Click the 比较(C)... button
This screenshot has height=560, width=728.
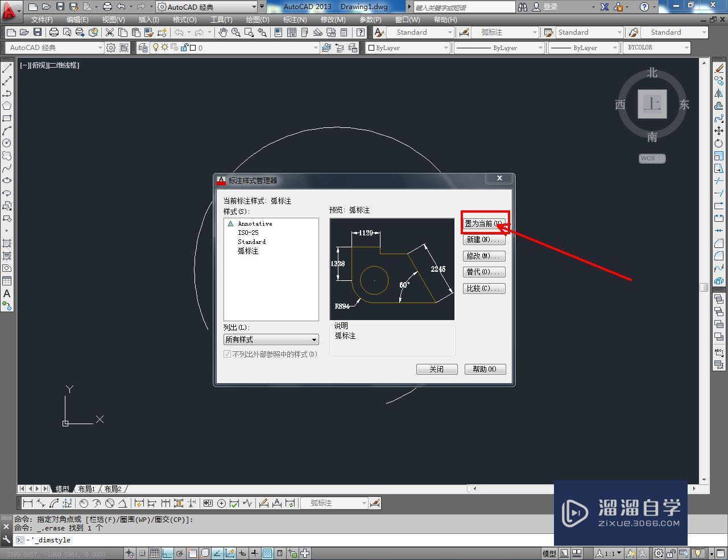click(x=484, y=288)
